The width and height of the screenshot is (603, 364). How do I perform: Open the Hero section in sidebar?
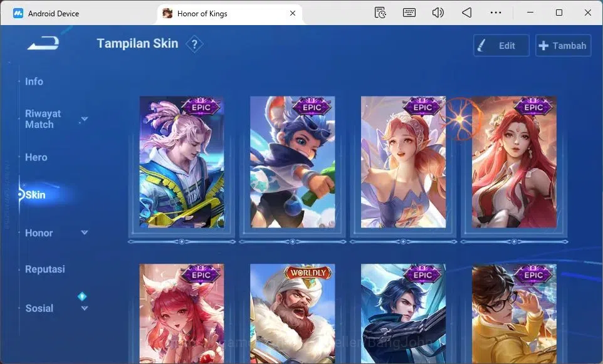[x=36, y=157]
